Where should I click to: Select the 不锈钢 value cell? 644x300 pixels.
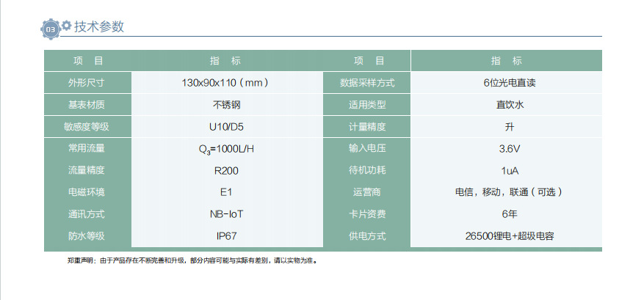[226, 105]
